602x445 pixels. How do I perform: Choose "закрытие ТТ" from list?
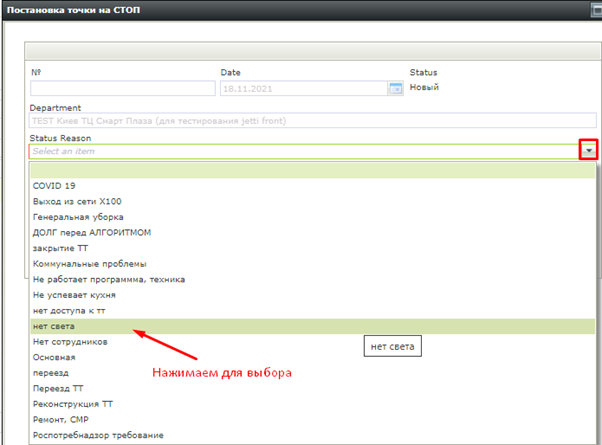click(x=313, y=248)
